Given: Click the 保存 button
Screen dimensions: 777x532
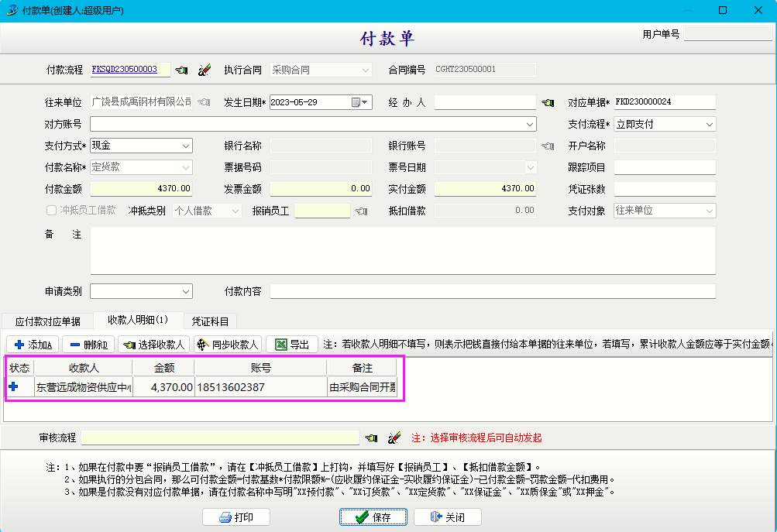Looking at the screenshot, I should (x=373, y=517).
